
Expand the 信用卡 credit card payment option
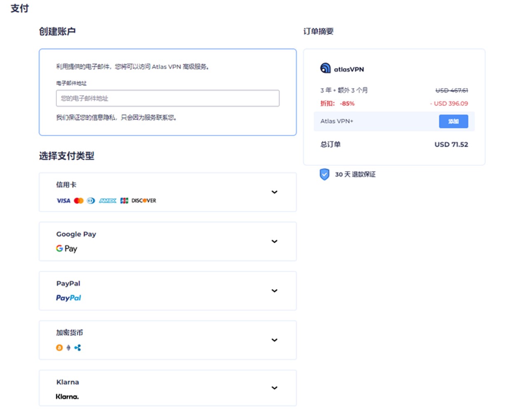coord(168,192)
